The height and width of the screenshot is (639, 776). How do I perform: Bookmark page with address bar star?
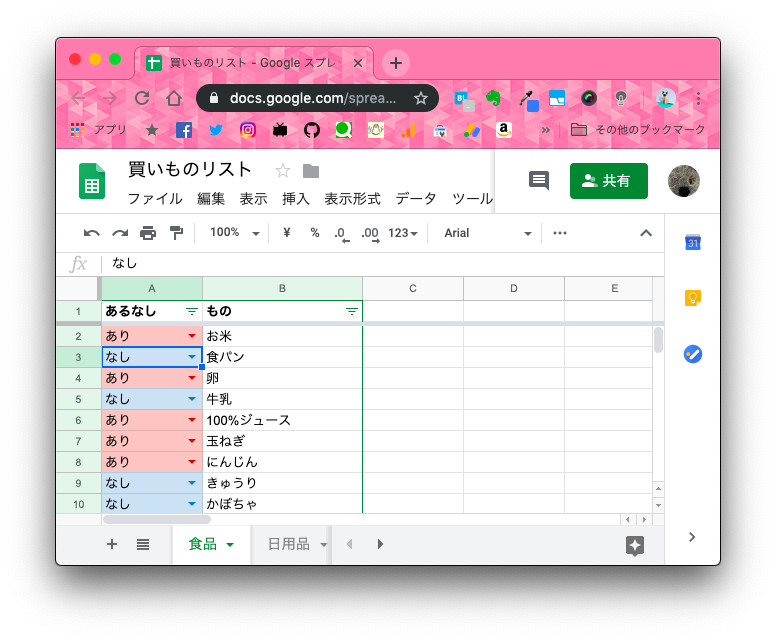coord(421,98)
